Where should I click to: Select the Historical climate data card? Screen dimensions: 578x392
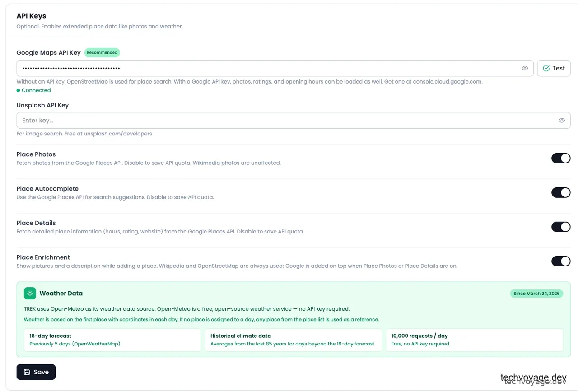[294, 340]
